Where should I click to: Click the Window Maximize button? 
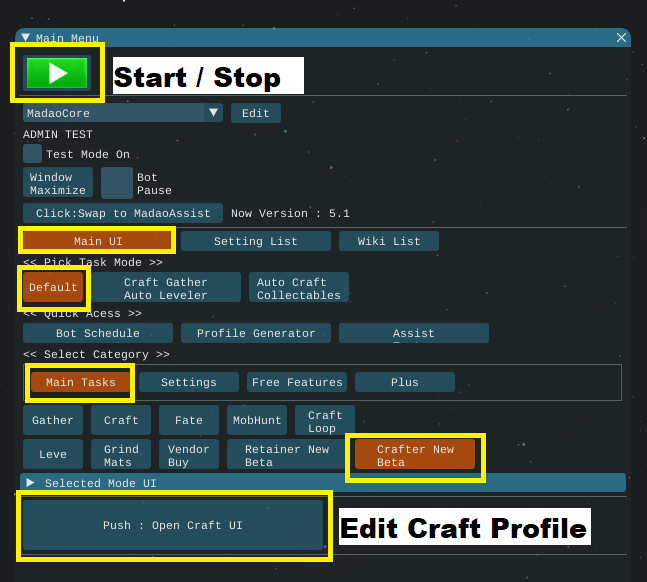point(58,183)
